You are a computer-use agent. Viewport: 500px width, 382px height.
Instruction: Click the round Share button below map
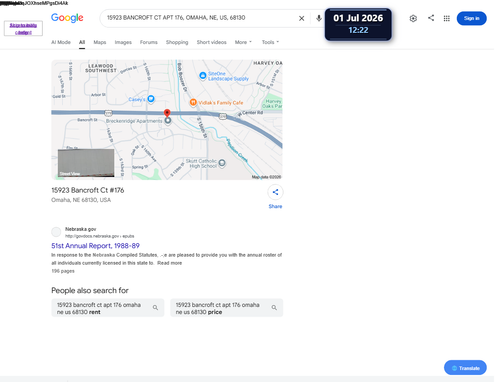(x=275, y=192)
